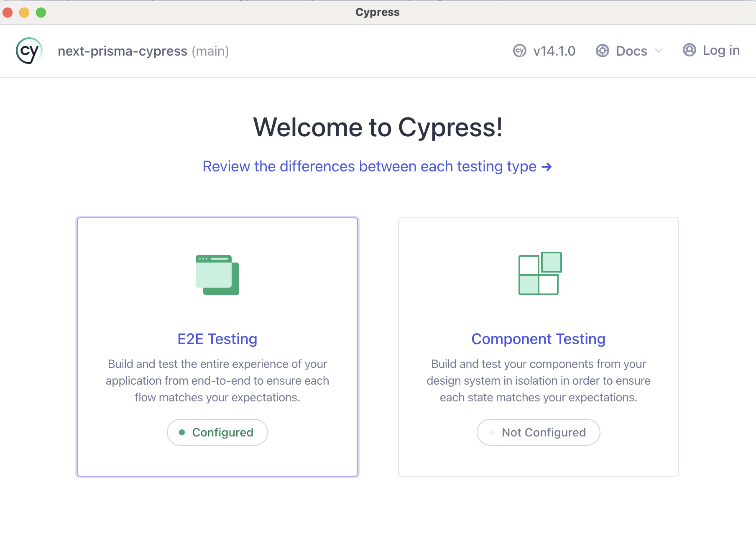This screenshot has width=756, height=546.
Task: Click the Cypress icon beside v14.1.0
Action: click(519, 51)
